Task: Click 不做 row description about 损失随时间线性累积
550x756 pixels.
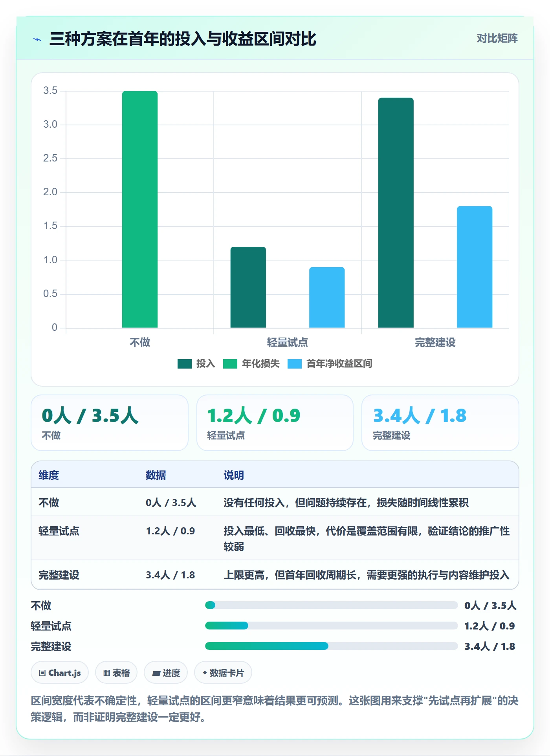Action: [346, 503]
